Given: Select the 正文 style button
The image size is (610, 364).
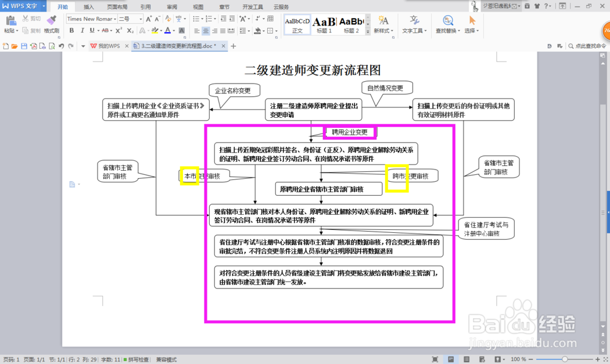Looking at the screenshot, I should click(297, 26).
